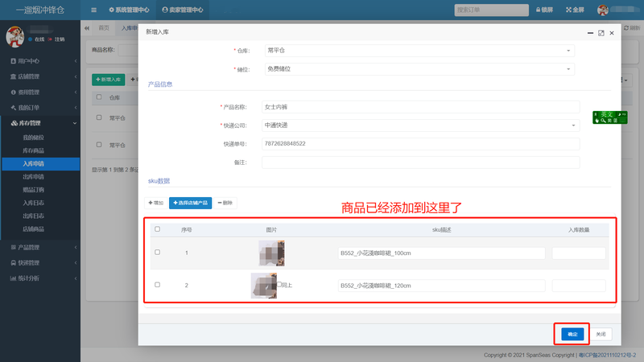Image resolution: width=644 pixels, height=362 pixels.
Task: Click 关闭 button in dialog footer
Action: (601, 334)
